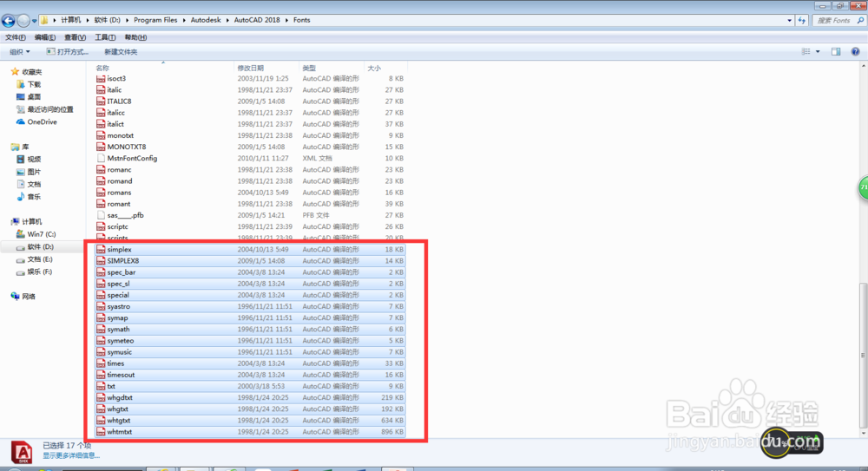Open the 工具(T) menu
This screenshot has height=471, width=868.
click(105, 37)
